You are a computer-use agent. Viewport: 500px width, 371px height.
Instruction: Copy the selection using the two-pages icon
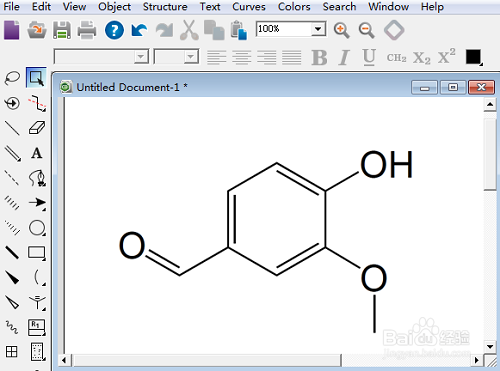(x=214, y=30)
